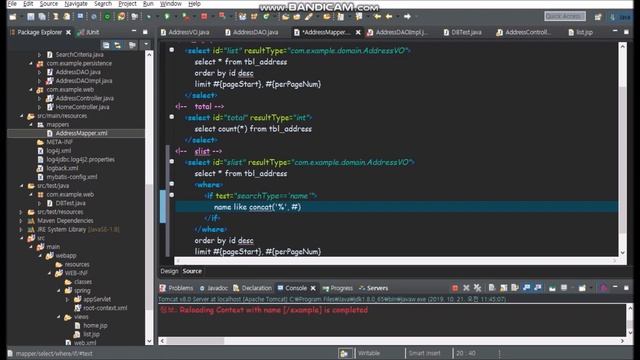Expand the appServlet folder
This screenshot has width=640, height=360.
pyautogui.click(x=68, y=299)
